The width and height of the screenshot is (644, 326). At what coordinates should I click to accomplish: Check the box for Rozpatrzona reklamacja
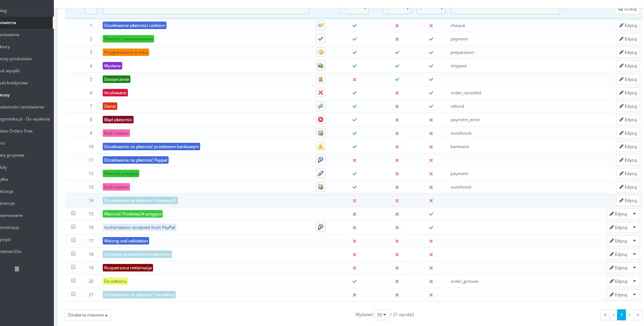point(73,267)
